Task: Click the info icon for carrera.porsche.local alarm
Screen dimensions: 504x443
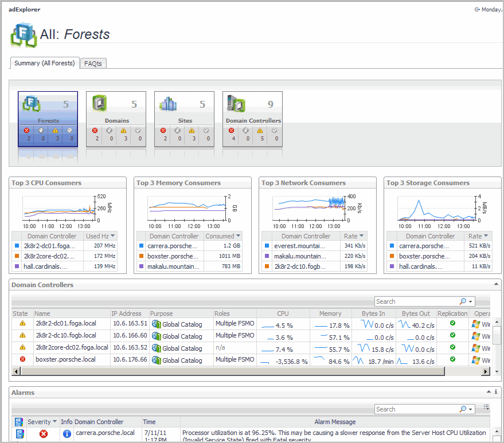Action: pyautogui.click(x=67, y=434)
